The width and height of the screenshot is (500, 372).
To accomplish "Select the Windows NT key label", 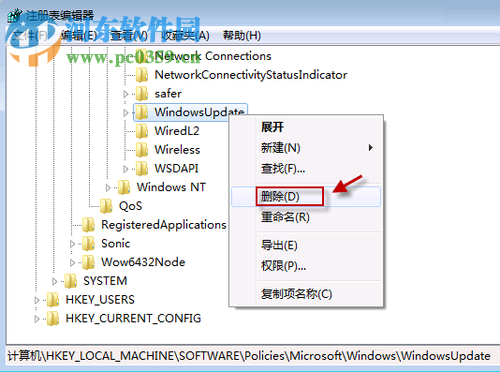I will tap(171, 187).
